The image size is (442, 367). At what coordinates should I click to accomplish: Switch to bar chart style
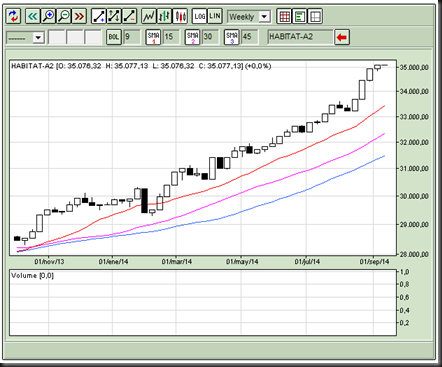click(164, 16)
